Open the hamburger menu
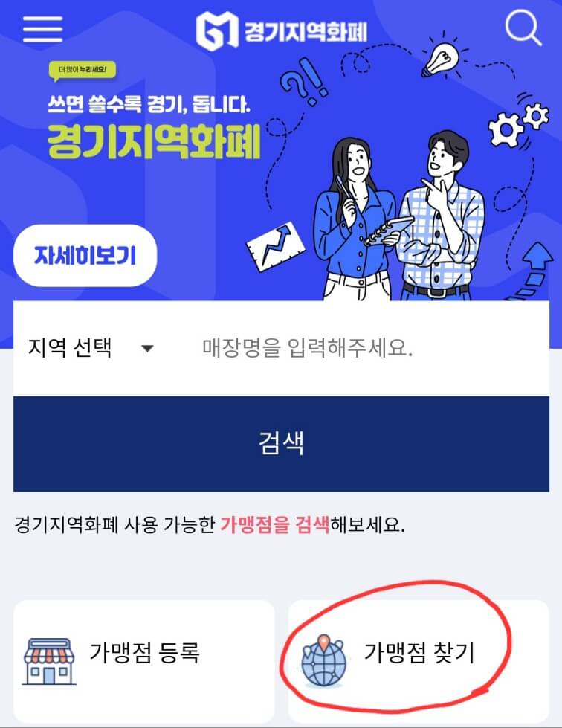Viewport: 562px width, 728px height. (42, 29)
